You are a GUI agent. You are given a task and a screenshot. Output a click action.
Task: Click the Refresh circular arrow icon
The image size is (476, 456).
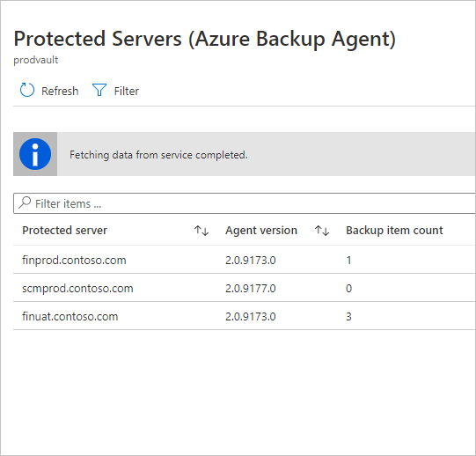tap(27, 90)
